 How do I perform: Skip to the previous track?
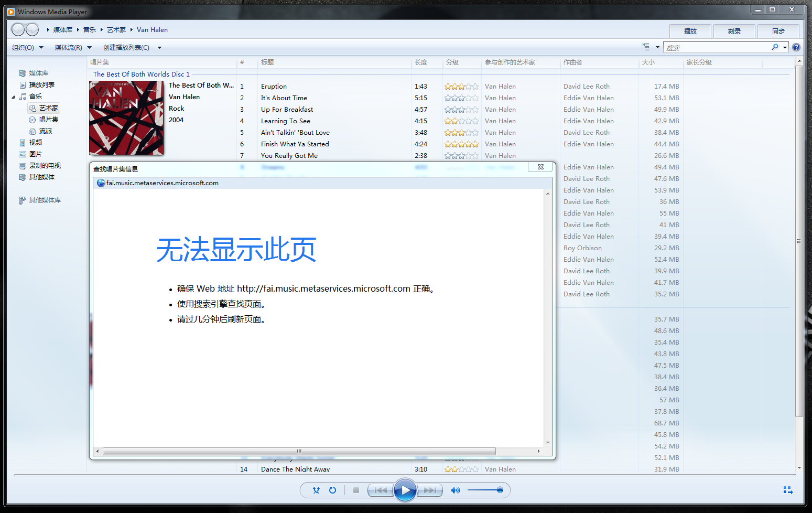[x=381, y=490]
